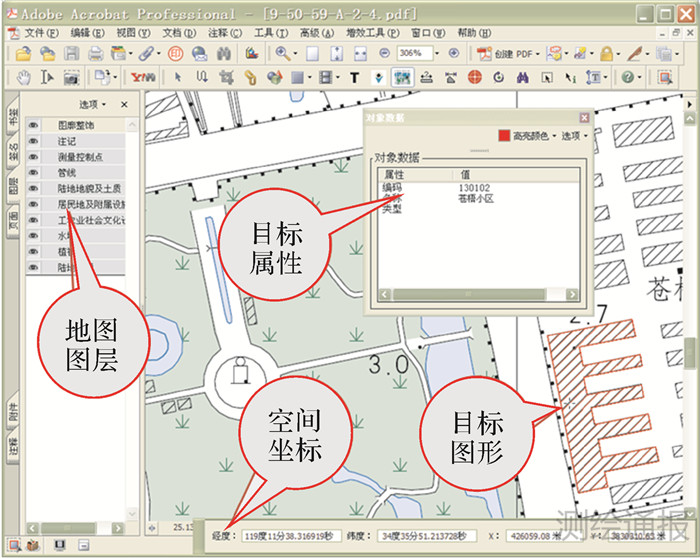Click the Zoom In magnifier tool
700x558 pixels.
283,53
